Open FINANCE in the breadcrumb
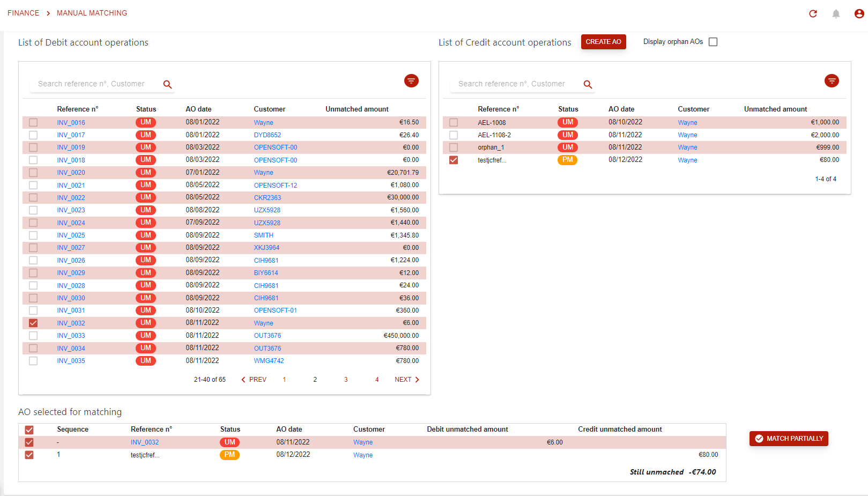868x496 pixels. (x=24, y=13)
